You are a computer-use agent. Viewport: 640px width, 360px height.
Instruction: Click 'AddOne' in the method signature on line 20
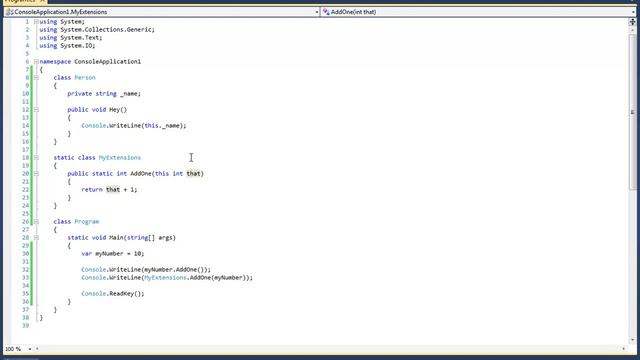pos(140,173)
